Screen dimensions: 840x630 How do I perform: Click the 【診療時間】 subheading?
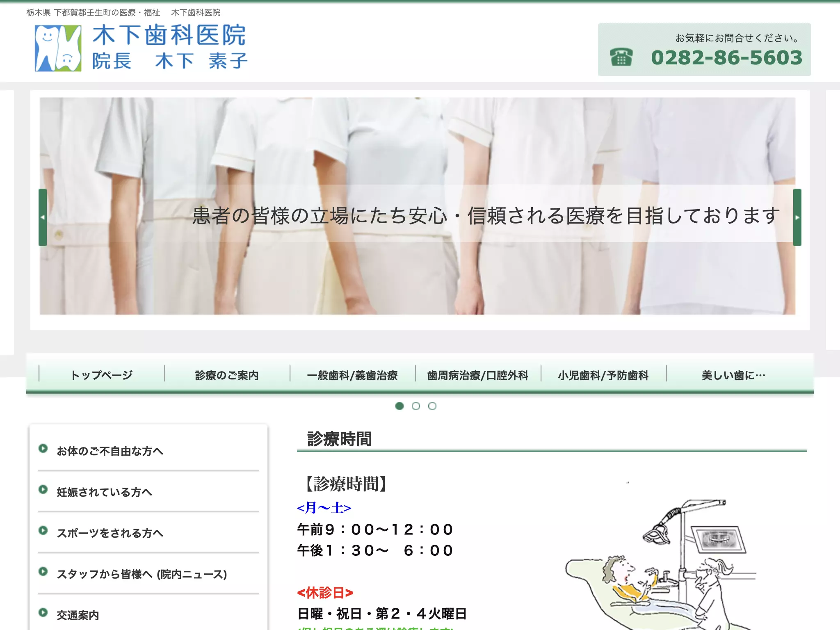(345, 484)
